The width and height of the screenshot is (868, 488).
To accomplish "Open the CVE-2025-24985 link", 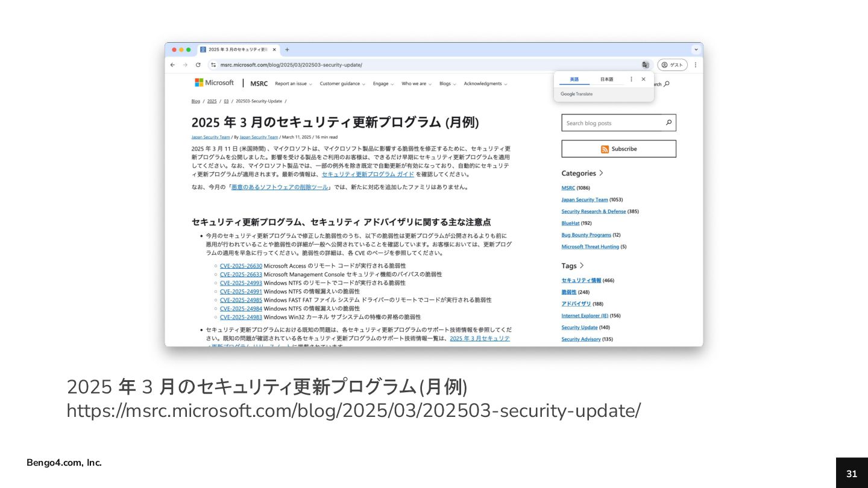I will coord(241,300).
